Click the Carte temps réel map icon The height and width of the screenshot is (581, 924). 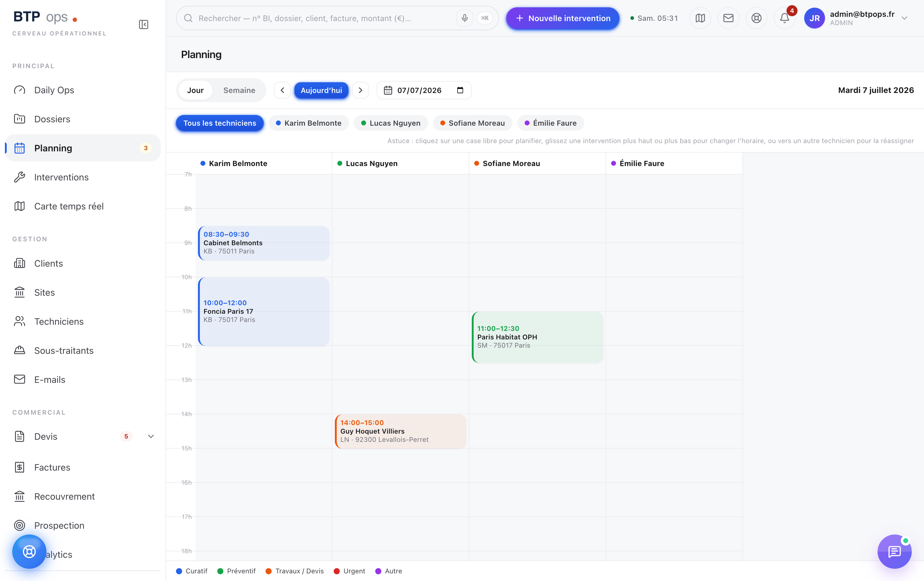pos(20,206)
